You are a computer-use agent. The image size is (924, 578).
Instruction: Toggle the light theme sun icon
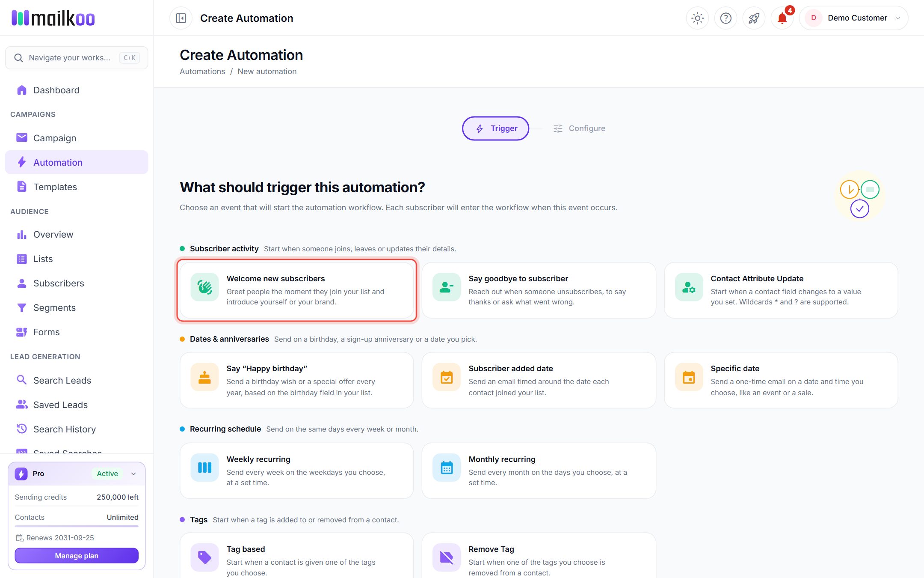point(697,18)
